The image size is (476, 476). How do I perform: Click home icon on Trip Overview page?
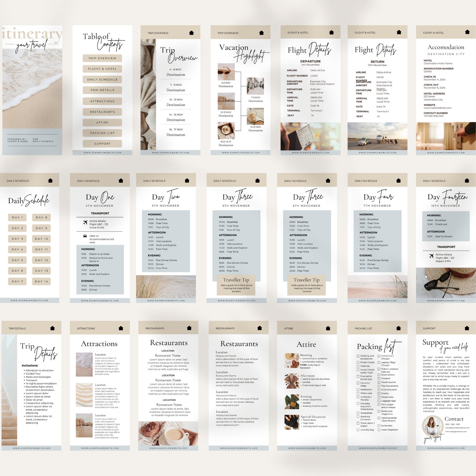[x=192, y=33]
